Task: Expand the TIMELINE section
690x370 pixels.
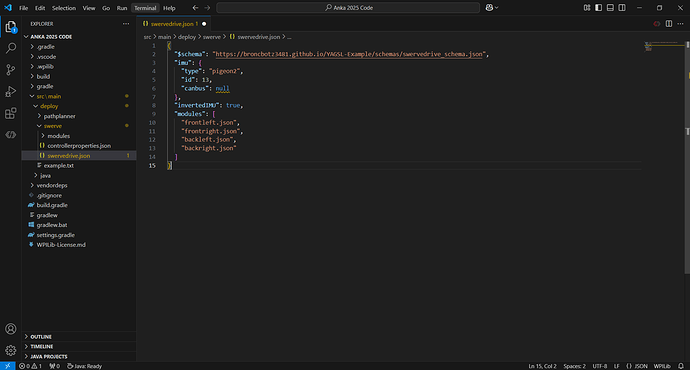Action: 42,347
